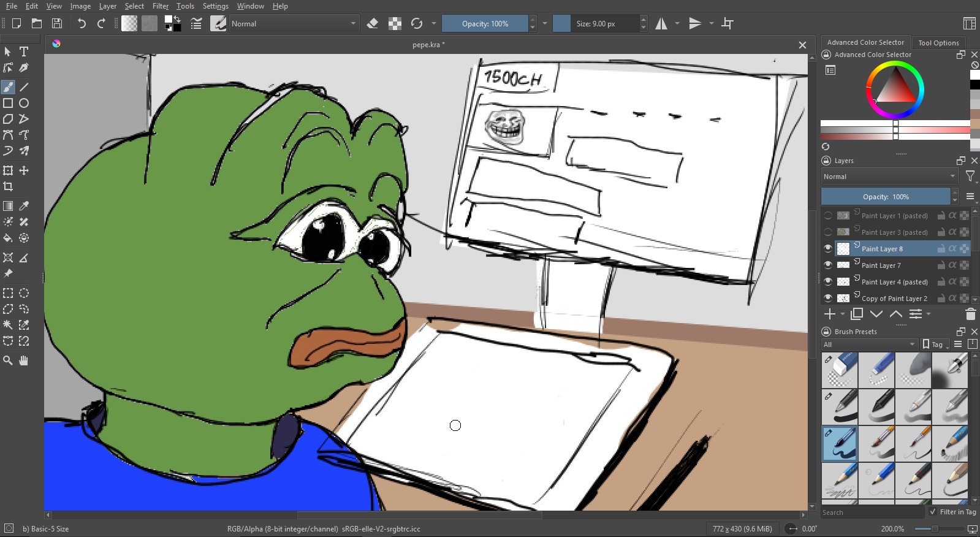Choose the Rectangular Selection tool

click(8, 293)
